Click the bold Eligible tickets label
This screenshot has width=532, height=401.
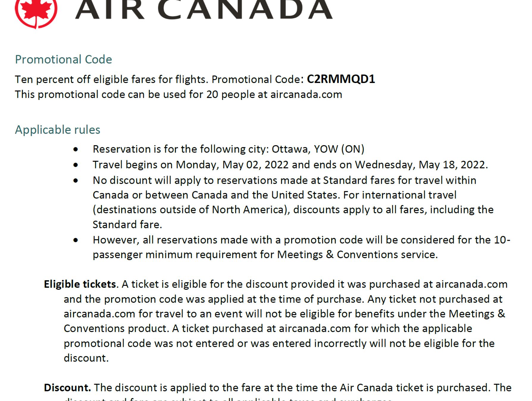point(80,284)
